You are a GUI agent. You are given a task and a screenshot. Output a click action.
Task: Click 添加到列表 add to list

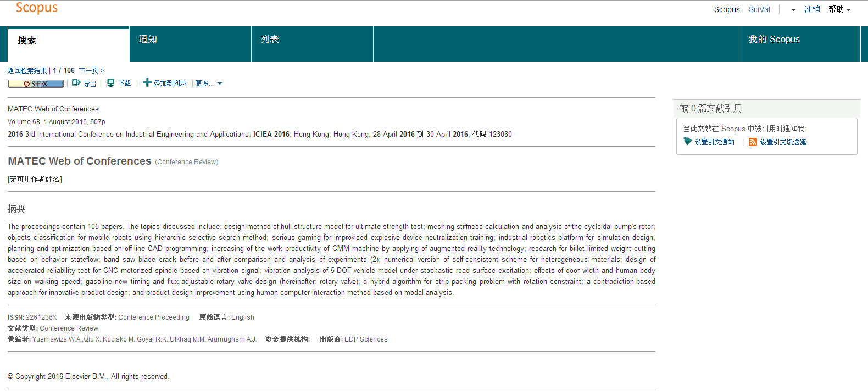pos(170,83)
